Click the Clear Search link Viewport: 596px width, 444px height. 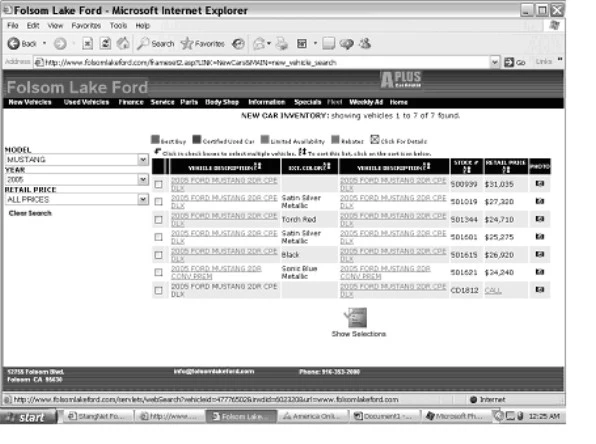coord(30,213)
